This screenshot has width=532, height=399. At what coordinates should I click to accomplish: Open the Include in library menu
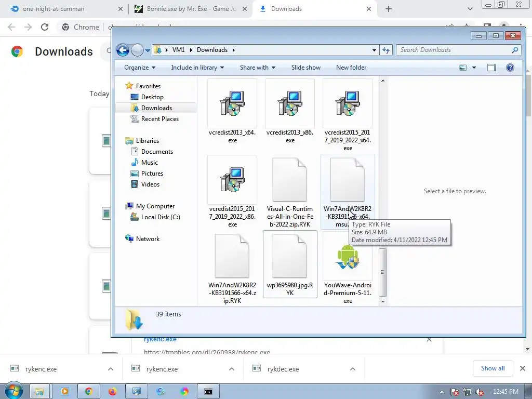197,68
